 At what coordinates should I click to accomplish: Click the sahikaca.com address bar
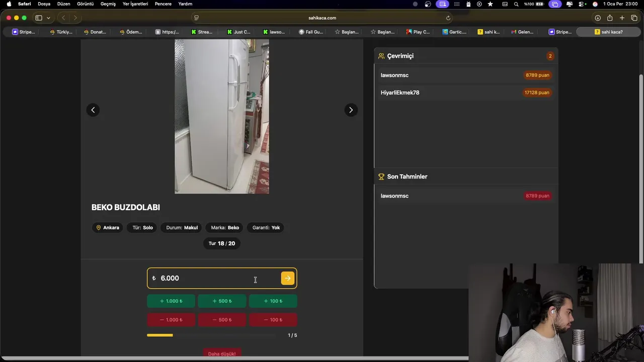pyautogui.click(x=322, y=18)
